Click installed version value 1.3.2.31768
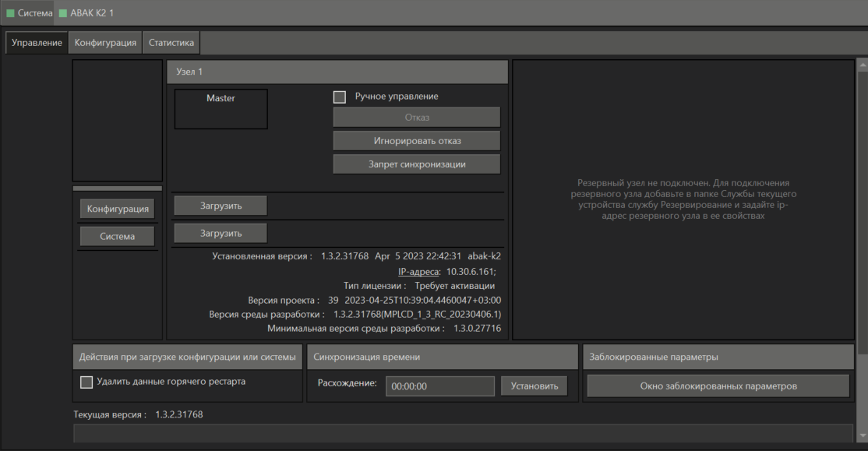This screenshot has width=868, height=451. click(345, 256)
